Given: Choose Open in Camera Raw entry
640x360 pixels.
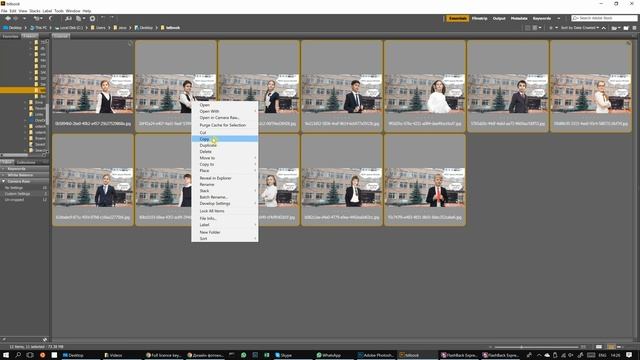Looking at the screenshot, I should 224,118.
